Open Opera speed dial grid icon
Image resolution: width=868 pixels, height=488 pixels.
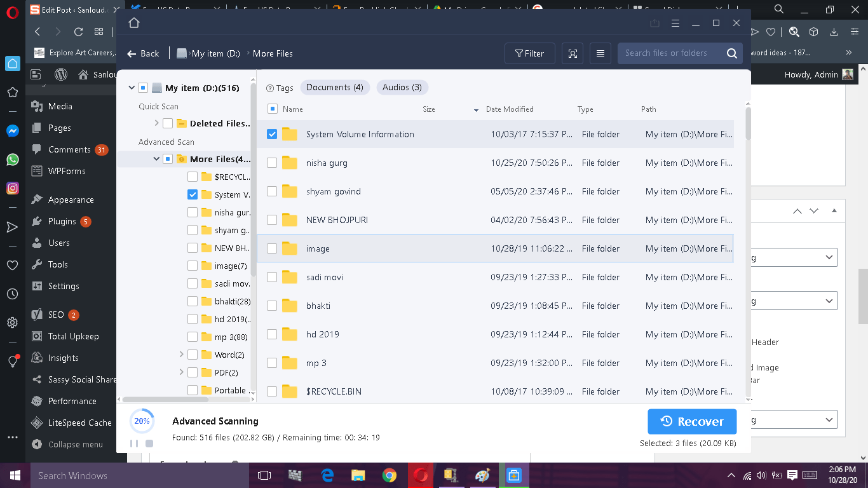pyautogui.click(x=98, y=31)
